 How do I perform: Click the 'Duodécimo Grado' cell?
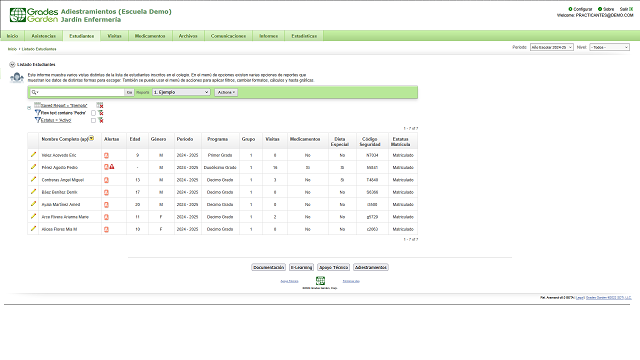[220, 167]
